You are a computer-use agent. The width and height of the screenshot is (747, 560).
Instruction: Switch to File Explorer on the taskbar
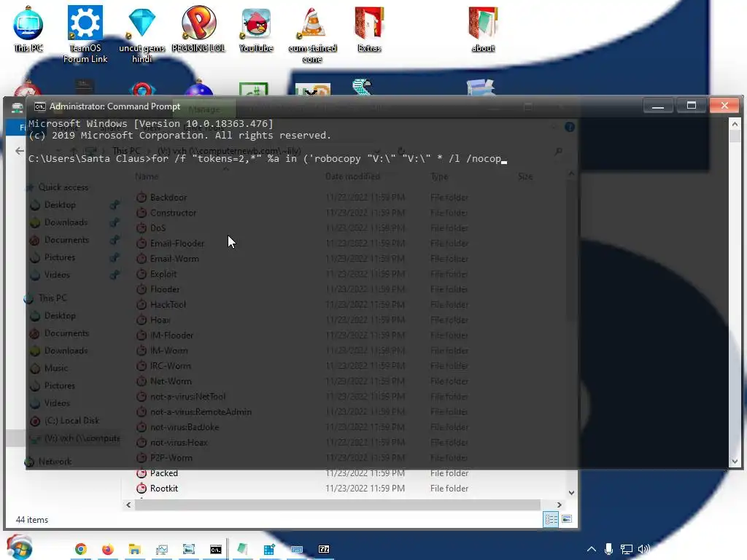(135, 549)
